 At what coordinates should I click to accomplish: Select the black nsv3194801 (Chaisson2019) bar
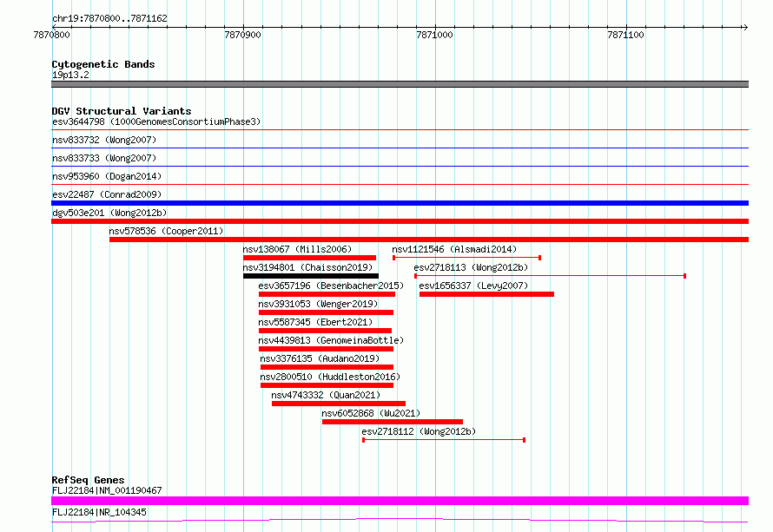(311, 276)
